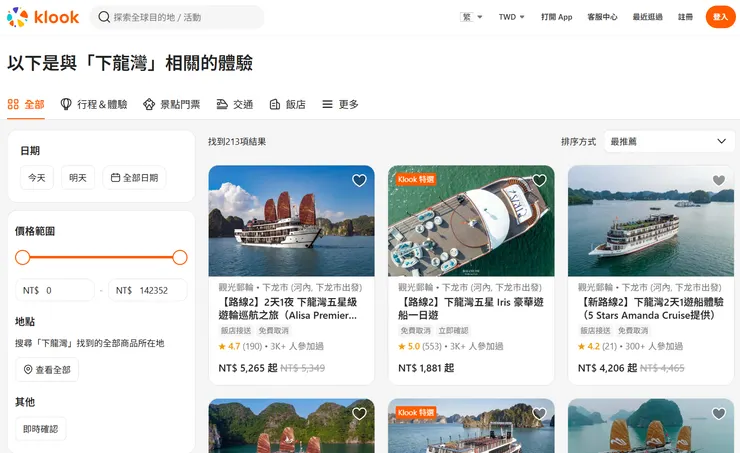Click the 5.0 (553) rating
This screenshot has width=740, height=453.
[x=420, y=346]
